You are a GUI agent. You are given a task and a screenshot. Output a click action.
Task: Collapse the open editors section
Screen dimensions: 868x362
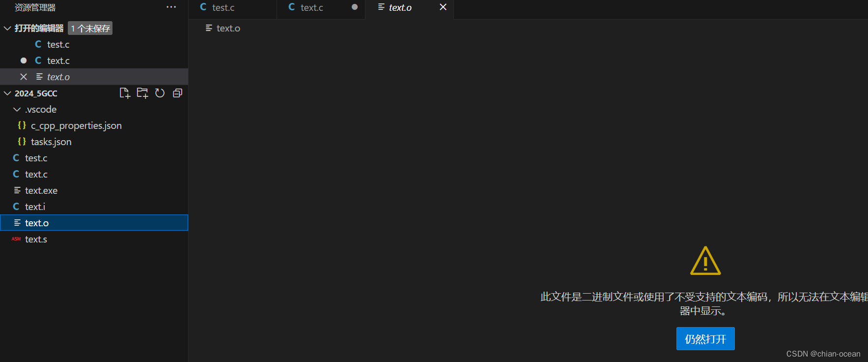point(7,29)
